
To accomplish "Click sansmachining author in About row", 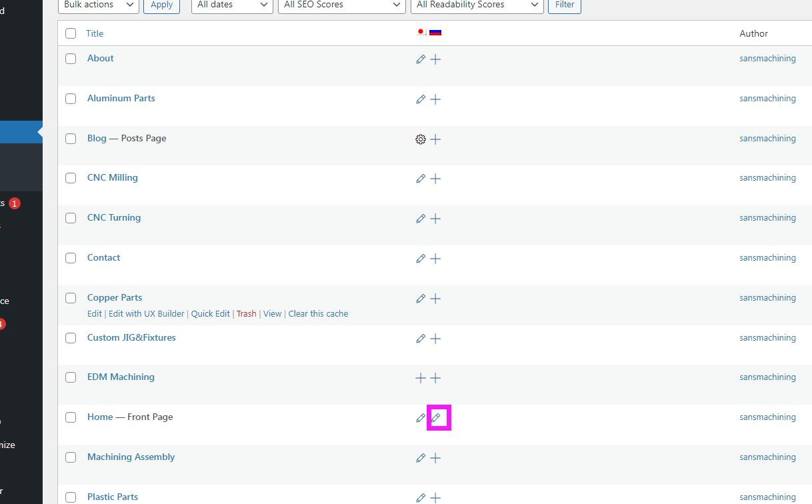I will 767,58.
